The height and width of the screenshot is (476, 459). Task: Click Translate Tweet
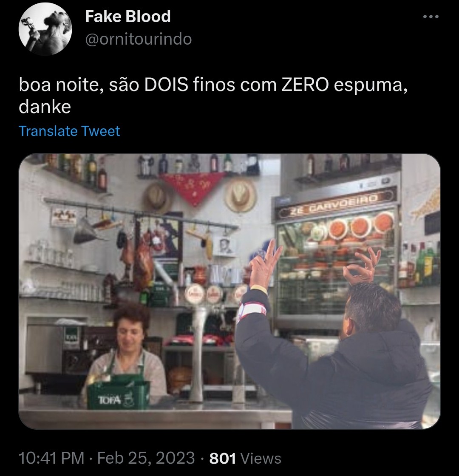tap(69, 131)
